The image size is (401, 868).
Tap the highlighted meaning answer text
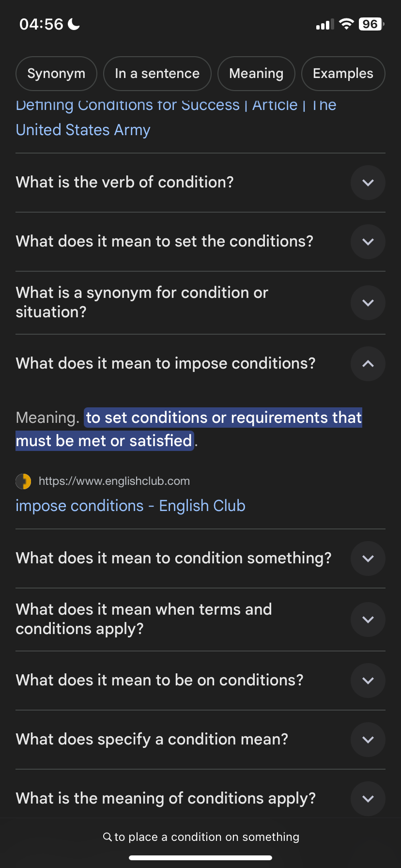click(189, 429)
